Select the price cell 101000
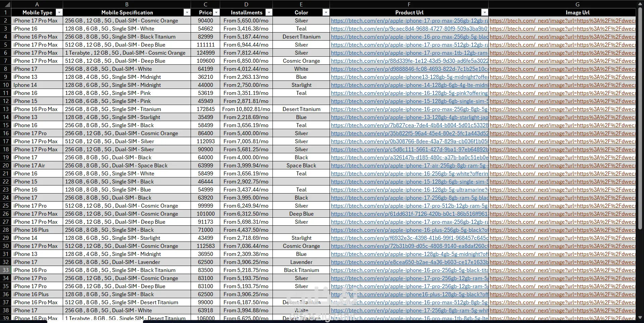 [205, 214]
